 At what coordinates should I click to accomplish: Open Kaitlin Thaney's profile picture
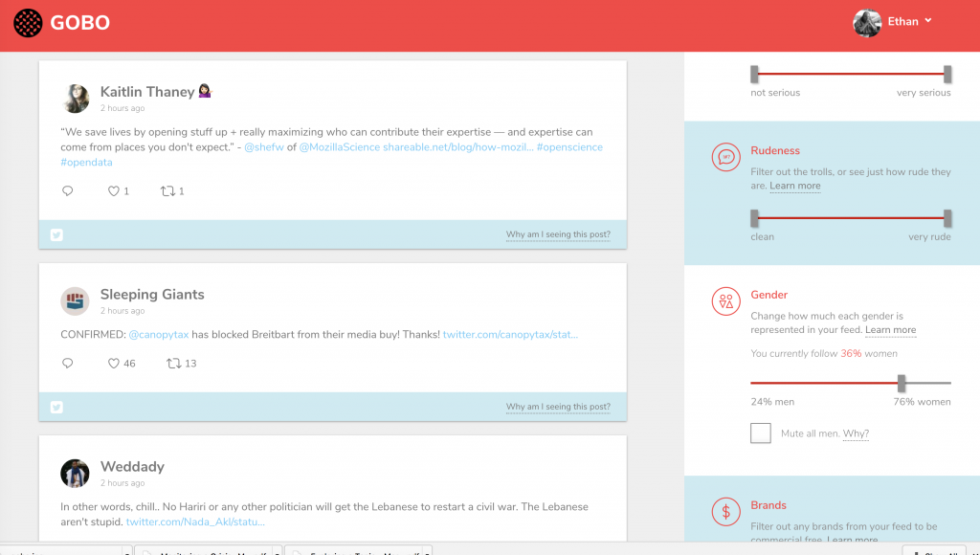tap(75, 99)
